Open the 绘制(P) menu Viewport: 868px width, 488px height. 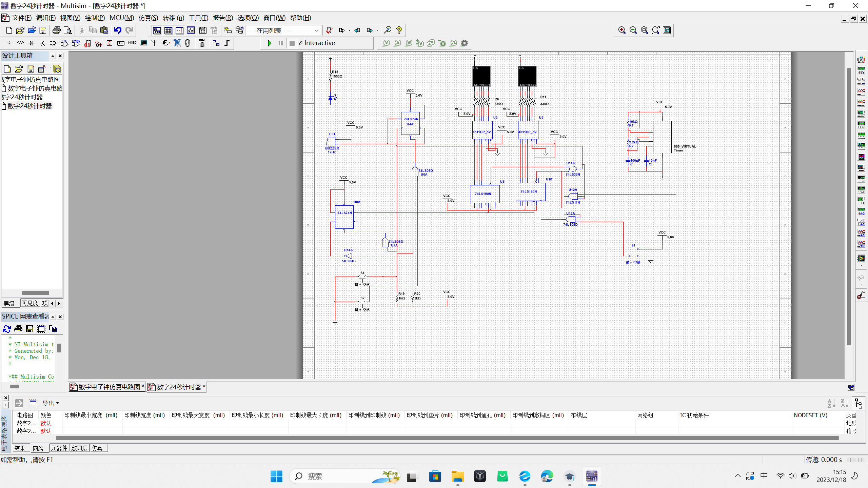tap(95, 18)
